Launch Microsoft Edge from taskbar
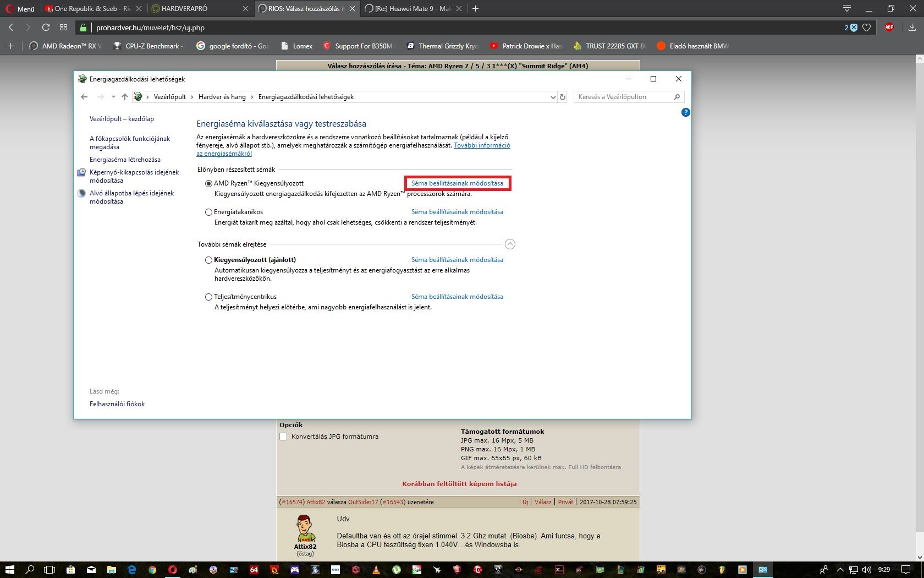Viewport: 924px width, 578px height. [131, 570]
